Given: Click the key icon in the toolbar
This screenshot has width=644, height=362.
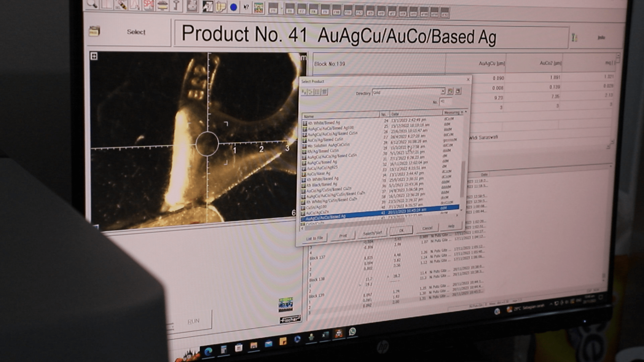Looking at the screenshot, I should click(x=176, y=6).
